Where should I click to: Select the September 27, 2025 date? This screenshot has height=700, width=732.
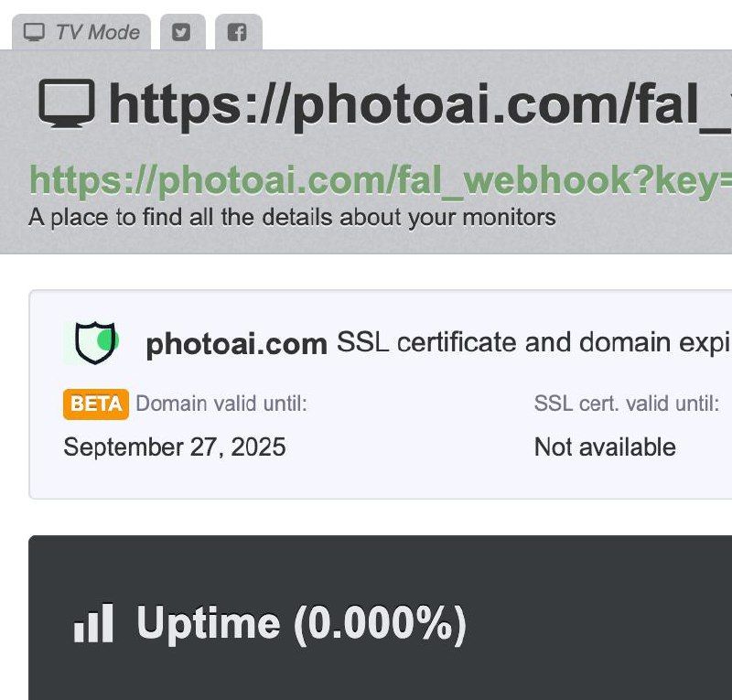[x=174, y=447]
